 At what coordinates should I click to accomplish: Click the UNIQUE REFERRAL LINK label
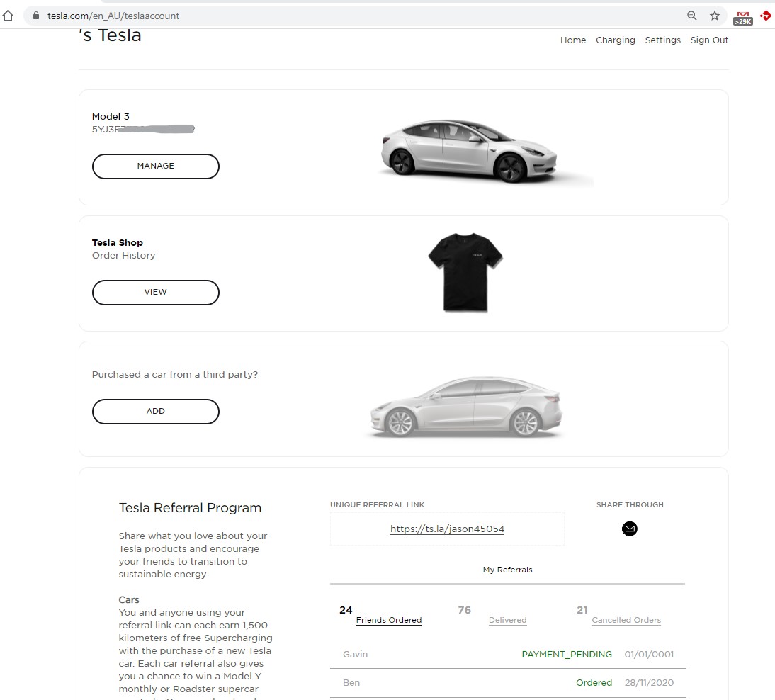(377, 504)
